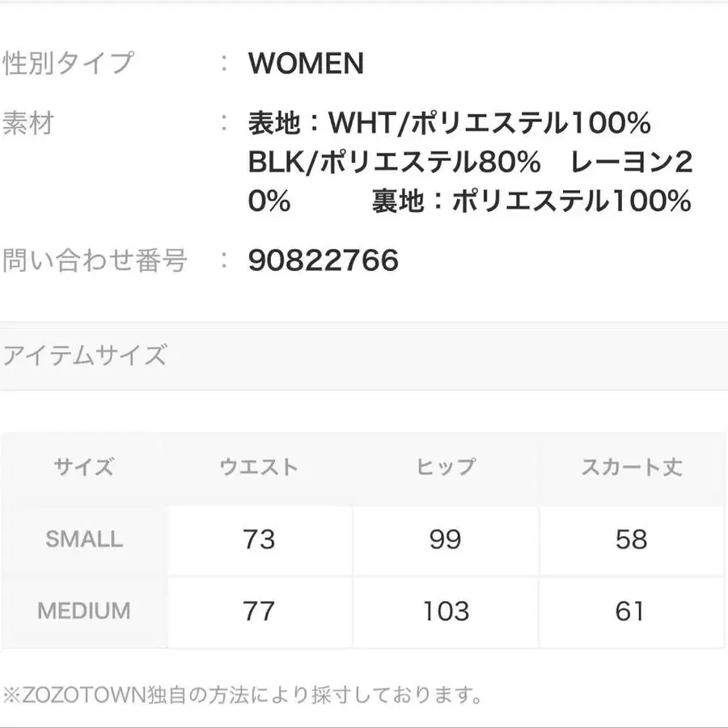Select the WOMEN gender type value
The image size is (728, 728).
(x=306, y=63)
